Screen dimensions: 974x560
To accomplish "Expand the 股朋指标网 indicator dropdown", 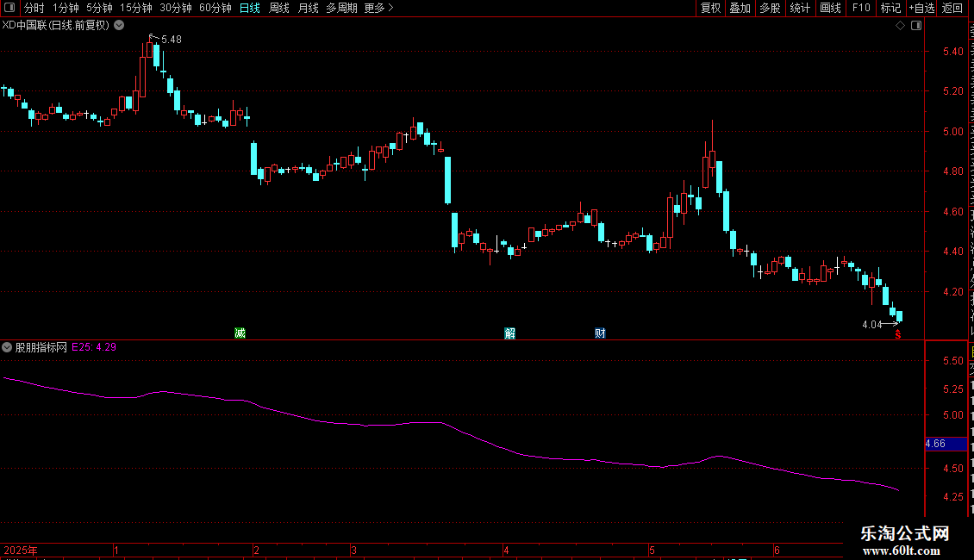I will pos(7,348).
